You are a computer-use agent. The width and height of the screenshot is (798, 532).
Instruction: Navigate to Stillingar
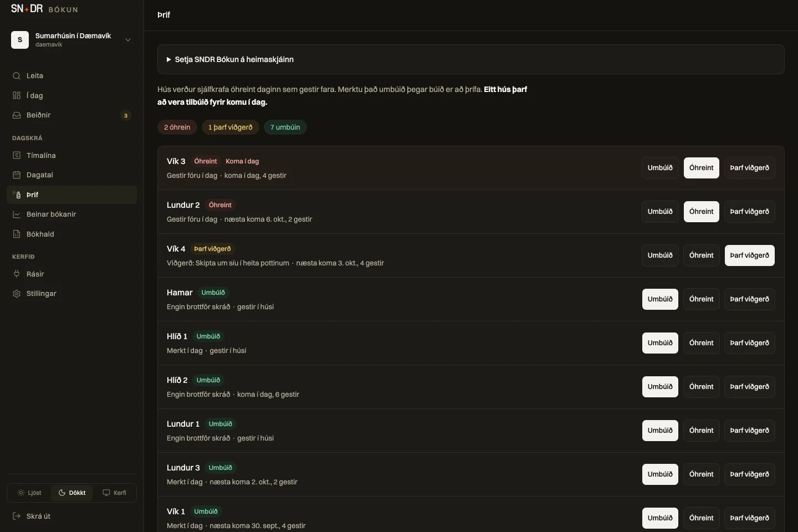pyautogui.click(x=71, y=294)
